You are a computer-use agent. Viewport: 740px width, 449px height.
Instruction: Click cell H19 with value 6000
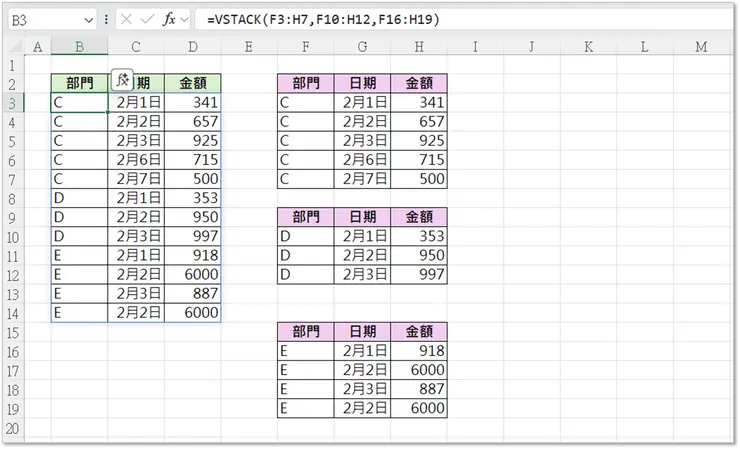[x=419, y=408]
